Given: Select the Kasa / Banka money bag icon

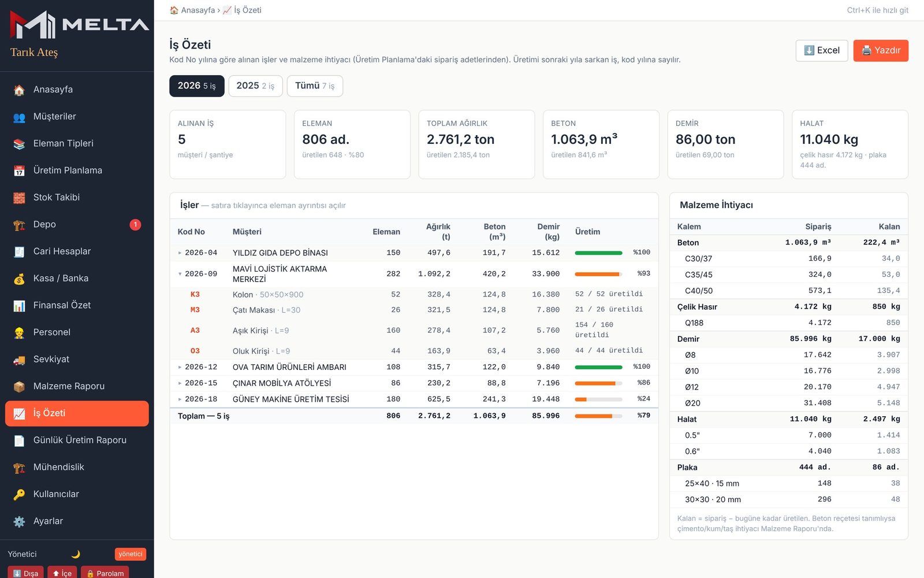Looking at the screenshot, I should point(19,279).
